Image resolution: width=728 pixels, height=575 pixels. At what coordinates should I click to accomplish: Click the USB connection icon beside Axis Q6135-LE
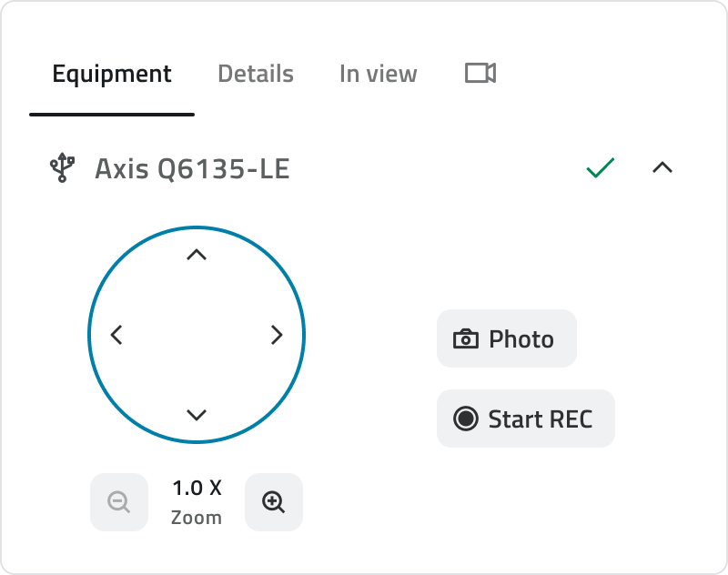62,167
